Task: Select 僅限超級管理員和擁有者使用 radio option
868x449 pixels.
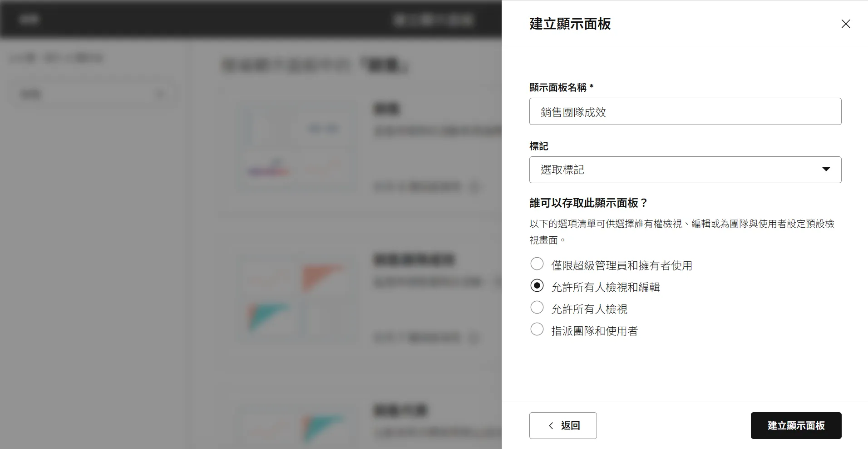Action: tap(537, 264)
